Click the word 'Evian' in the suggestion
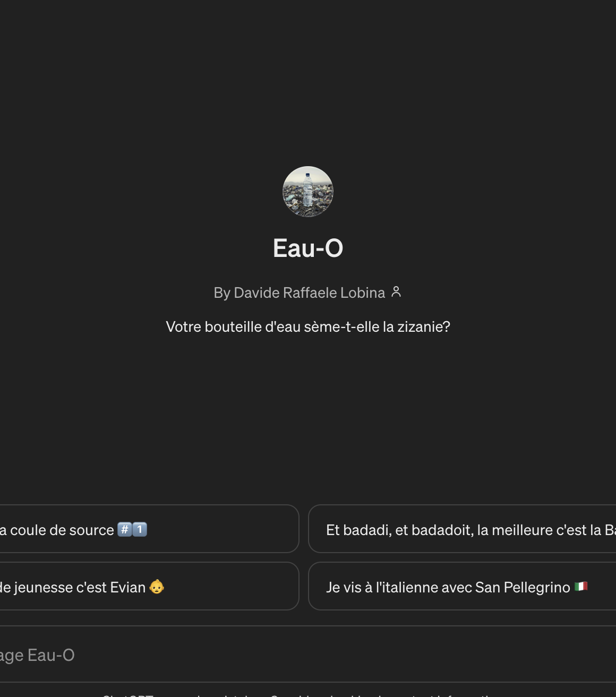 [127, 587]
